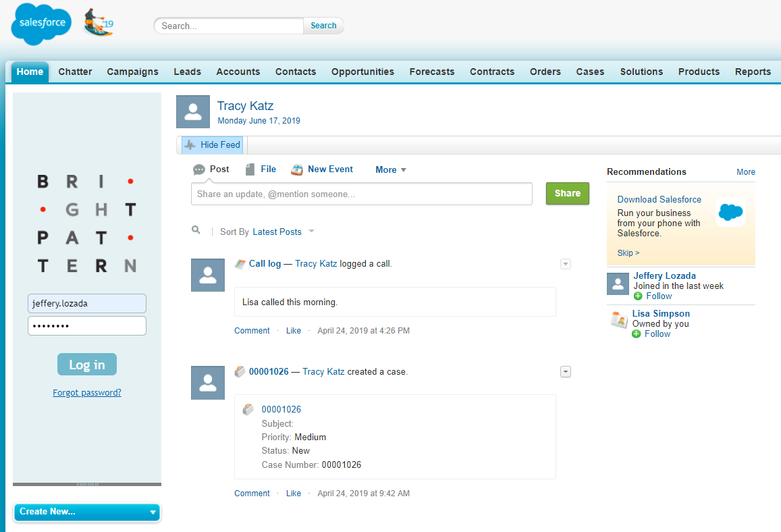Click in the global Search field
The height and width of the screenshot is (532, 781).
pos(229,26)
